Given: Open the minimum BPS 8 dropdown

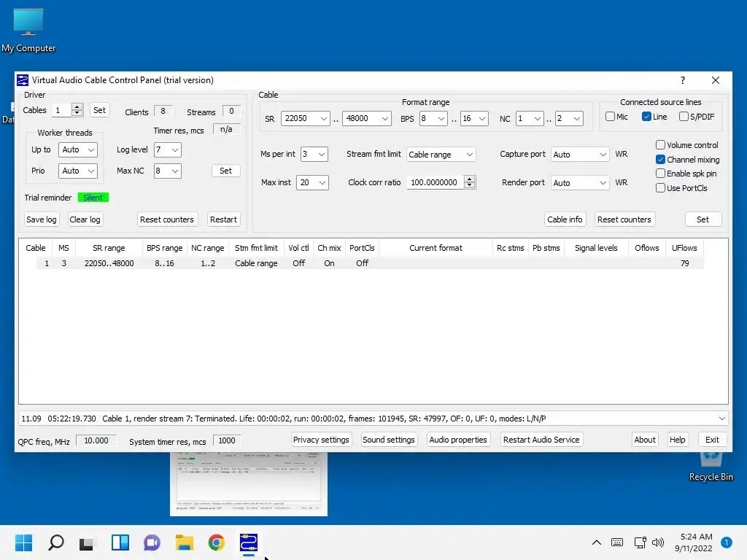Looking at the screenshot, I should [433, 118].
